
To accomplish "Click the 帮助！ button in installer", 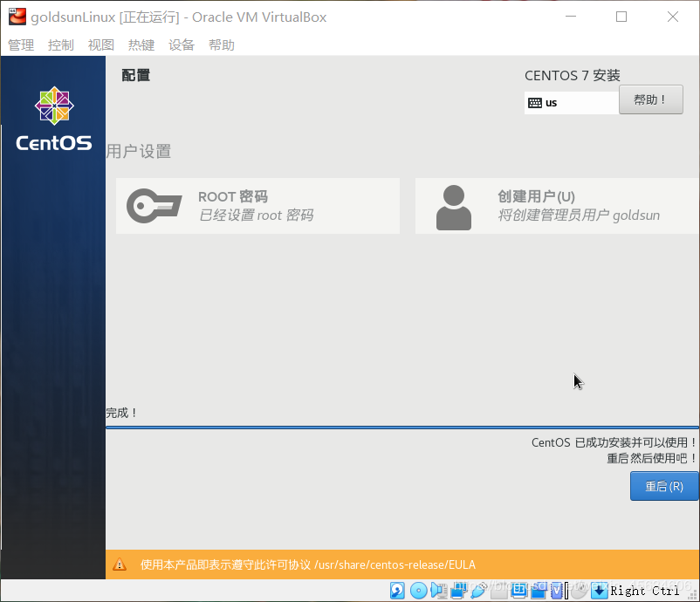I will tap(651, 99).
